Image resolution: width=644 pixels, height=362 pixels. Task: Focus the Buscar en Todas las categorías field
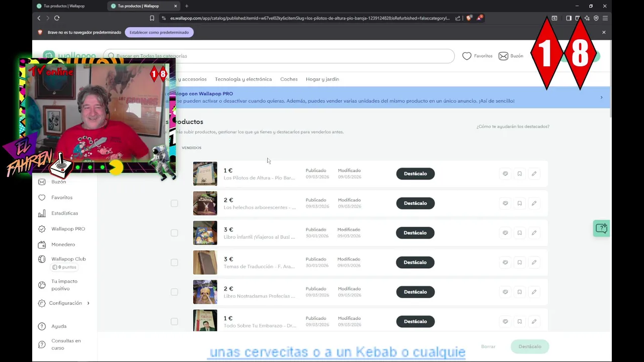(279, 56)
